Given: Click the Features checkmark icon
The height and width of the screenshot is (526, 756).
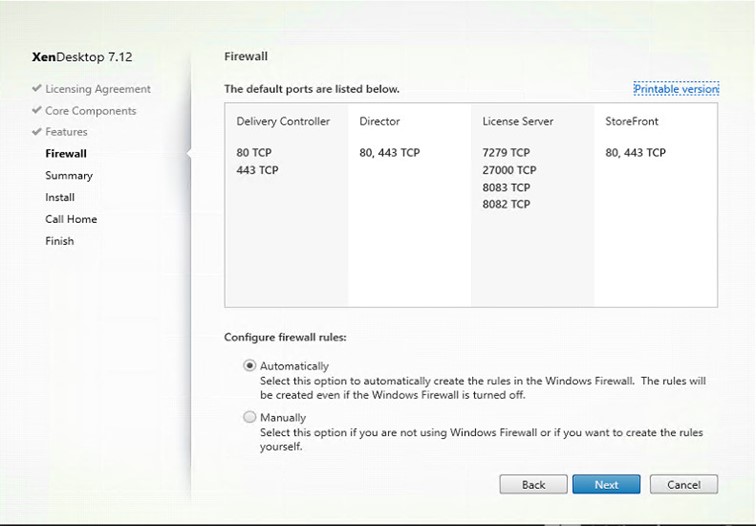Looking at the screenshot, I should pyautogui.click(x=37, y=131).
